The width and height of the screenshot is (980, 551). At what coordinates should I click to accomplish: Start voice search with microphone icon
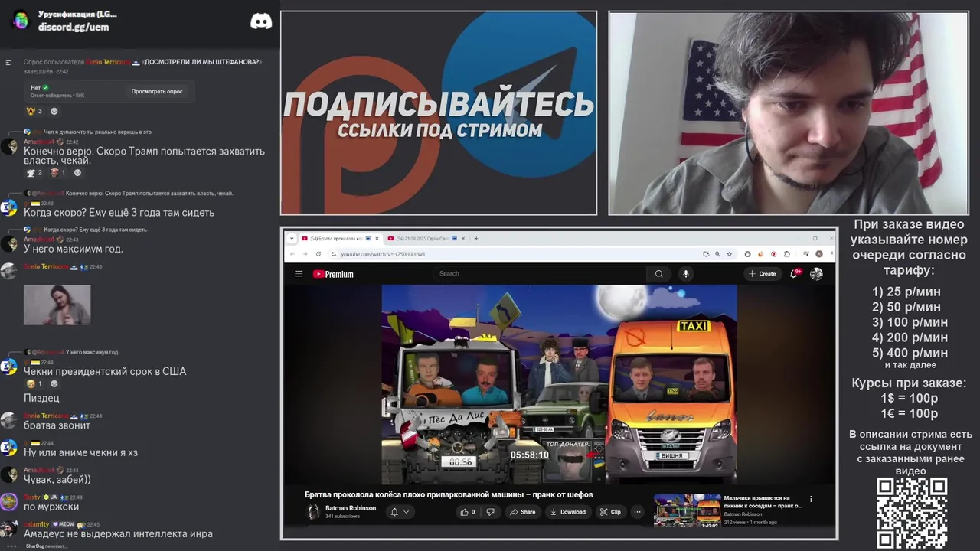[686, 274]
